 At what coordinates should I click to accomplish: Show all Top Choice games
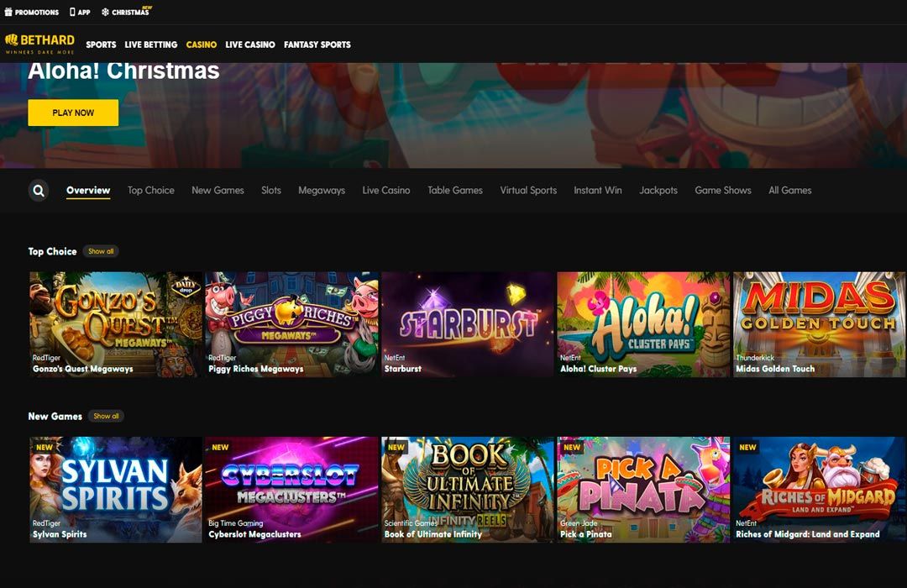(101, 251)
